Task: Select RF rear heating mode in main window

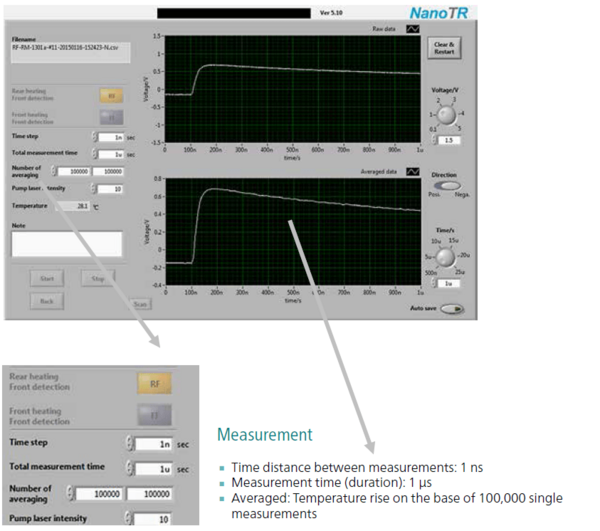Action: [x=111, y=96]
